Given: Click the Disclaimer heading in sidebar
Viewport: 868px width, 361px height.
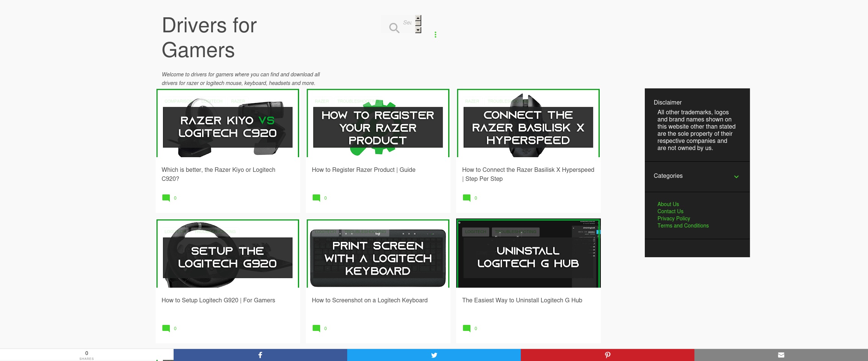Looking at the screenshot, I should [667, 103].
